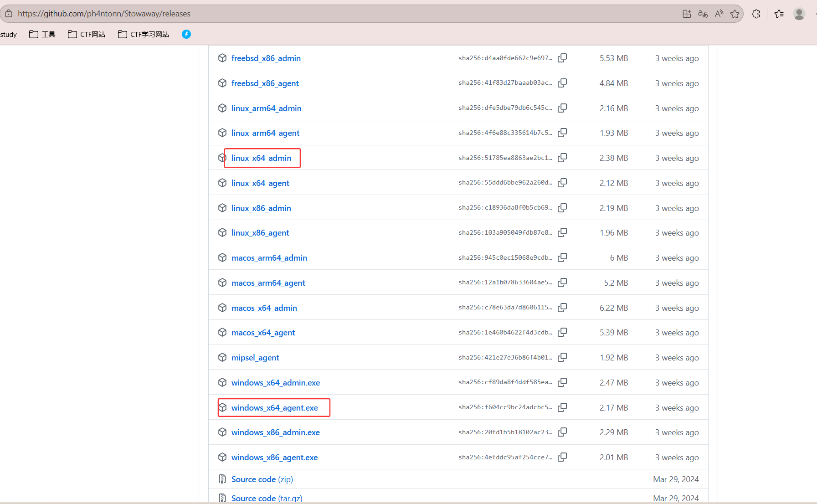Copy sha256 hash for freebsd_x86_admin

pyautogui.click(x=562, y=58)
